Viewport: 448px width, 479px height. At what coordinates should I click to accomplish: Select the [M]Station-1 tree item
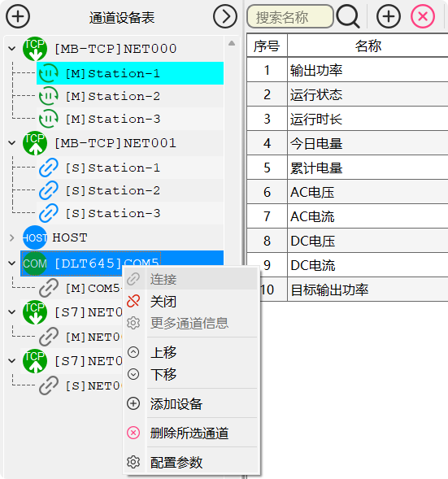[x=130, y=73]
